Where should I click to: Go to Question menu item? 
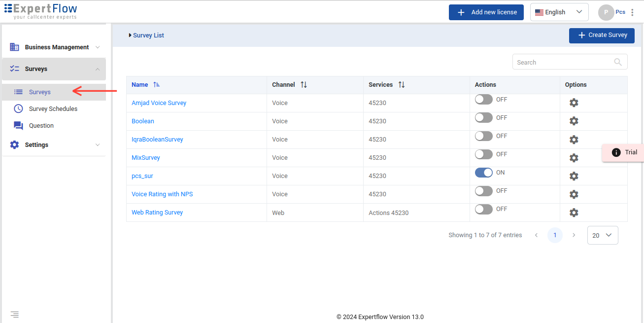[x=41, y=126]
